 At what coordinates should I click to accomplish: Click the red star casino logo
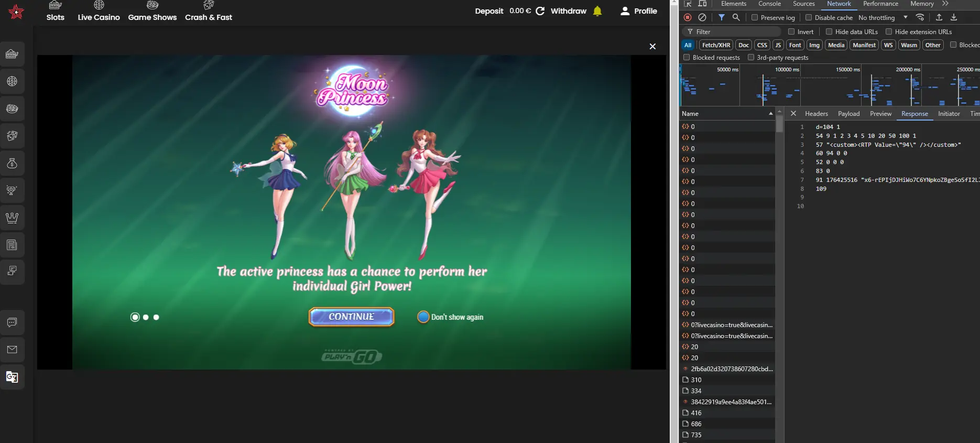coord(16,11)
